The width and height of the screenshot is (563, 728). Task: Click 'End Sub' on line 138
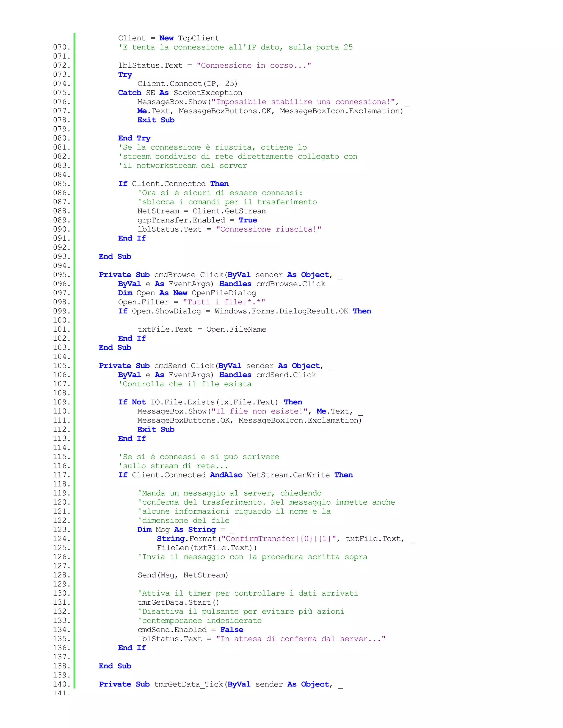pos(115,666)
